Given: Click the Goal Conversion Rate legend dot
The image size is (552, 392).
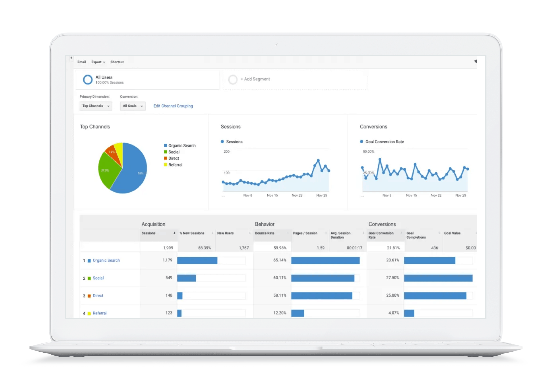Looking at the screenshot, I should click(x=361, y=142).
